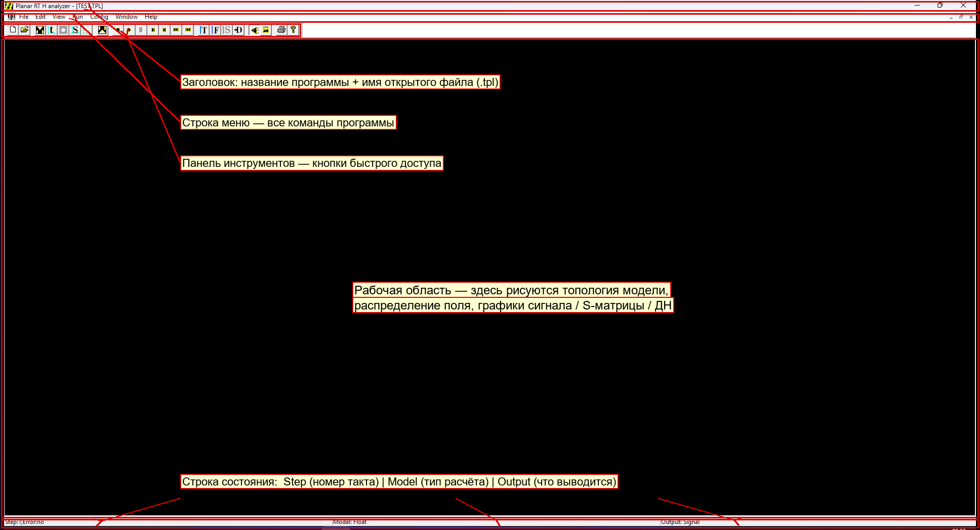Click the 'T' toolbar icon
This screenshot has height=530, width=980.
pos(203,30)
